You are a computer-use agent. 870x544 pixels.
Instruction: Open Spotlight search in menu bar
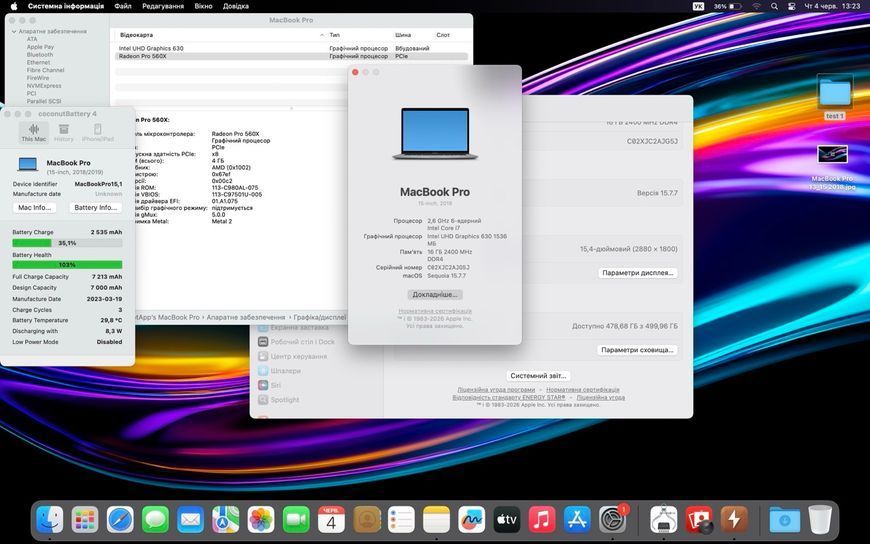click(x=774, y=6)
